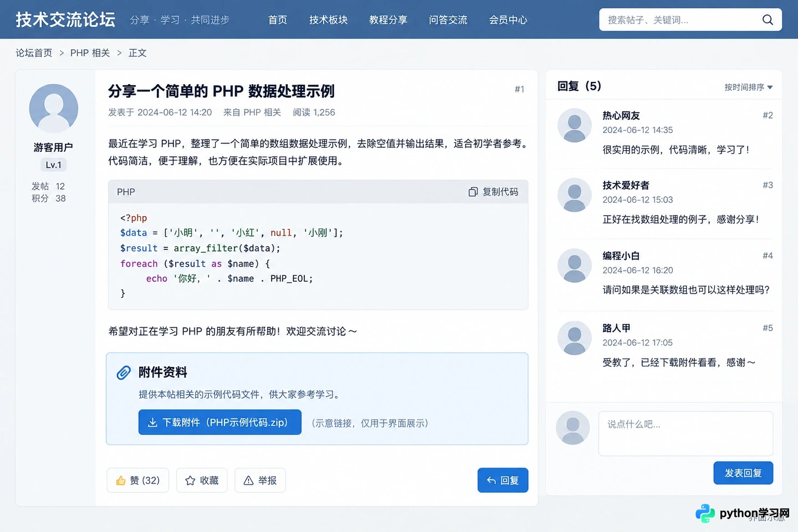Click the #1 post floor number

(519, 89)
